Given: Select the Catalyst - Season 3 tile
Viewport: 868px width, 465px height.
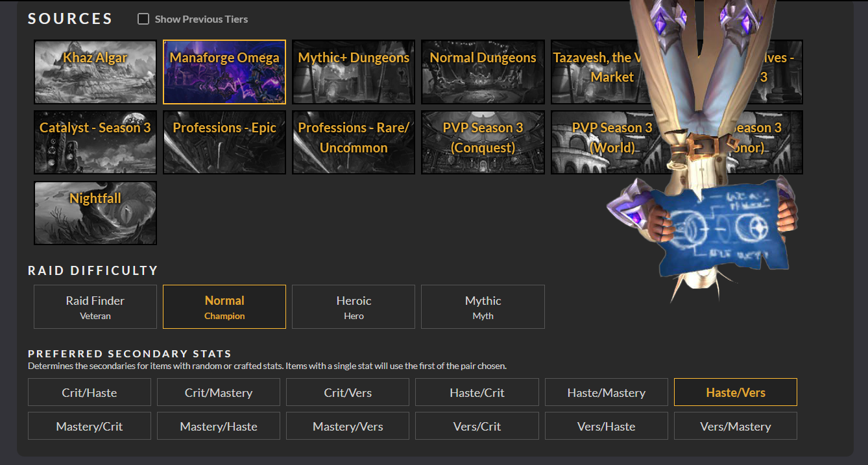Looking at the screenshot, I should click(x=95, y=142).
